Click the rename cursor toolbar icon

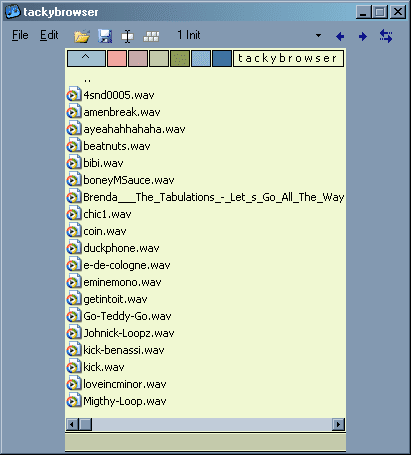point(127,36)
